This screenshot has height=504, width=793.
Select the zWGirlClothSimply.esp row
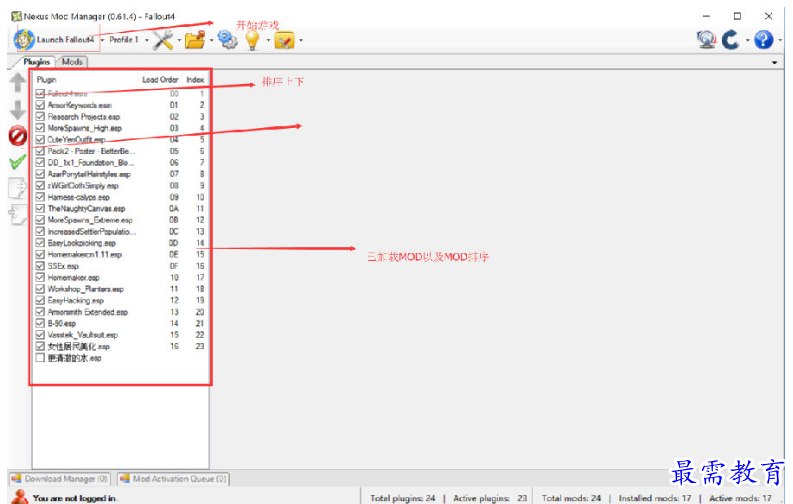pyautogui.click(x=120, y=186)
